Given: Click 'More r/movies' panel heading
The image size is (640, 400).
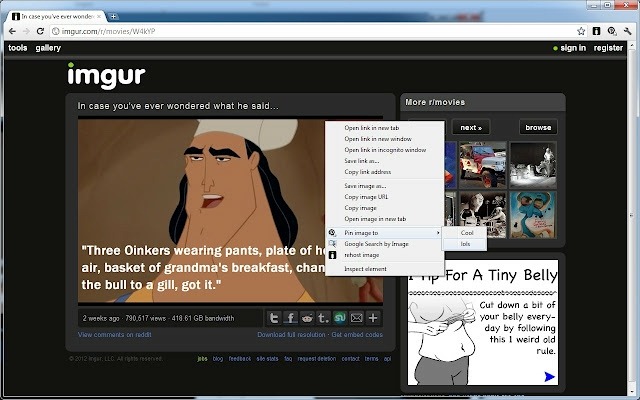Looking at the screenshot, I should (x=435, y=102).
